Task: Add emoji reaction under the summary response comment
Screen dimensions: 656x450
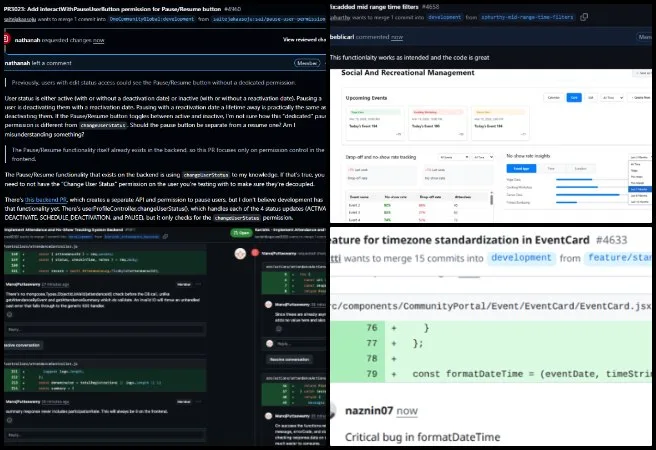Action: 9,420
